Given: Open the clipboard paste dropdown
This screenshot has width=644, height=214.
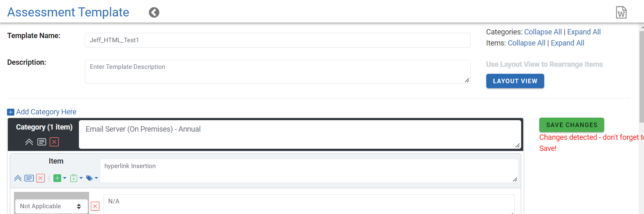Looking at the screenshot, I should click(76, 178).
